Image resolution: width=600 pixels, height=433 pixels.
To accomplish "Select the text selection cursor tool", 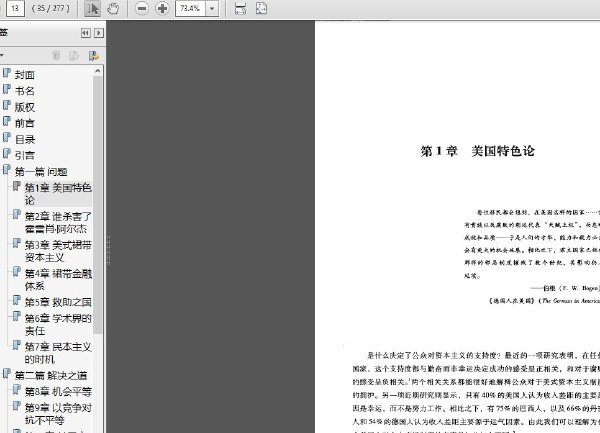I will (x=92, y=9).
